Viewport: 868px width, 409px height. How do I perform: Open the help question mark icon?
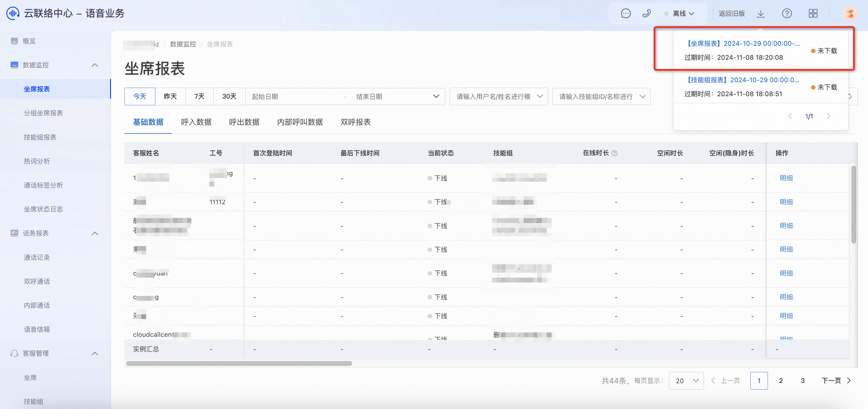click(787, 13)
